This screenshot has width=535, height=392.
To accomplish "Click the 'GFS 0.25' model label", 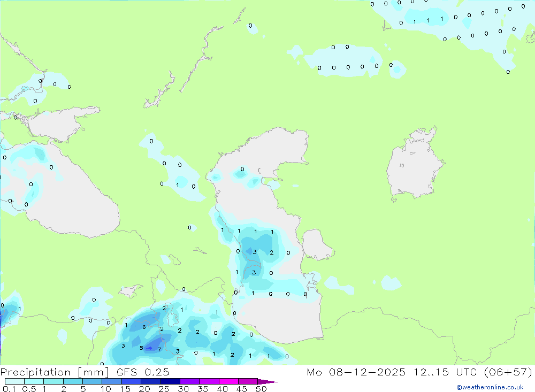I will pos(143,372).
